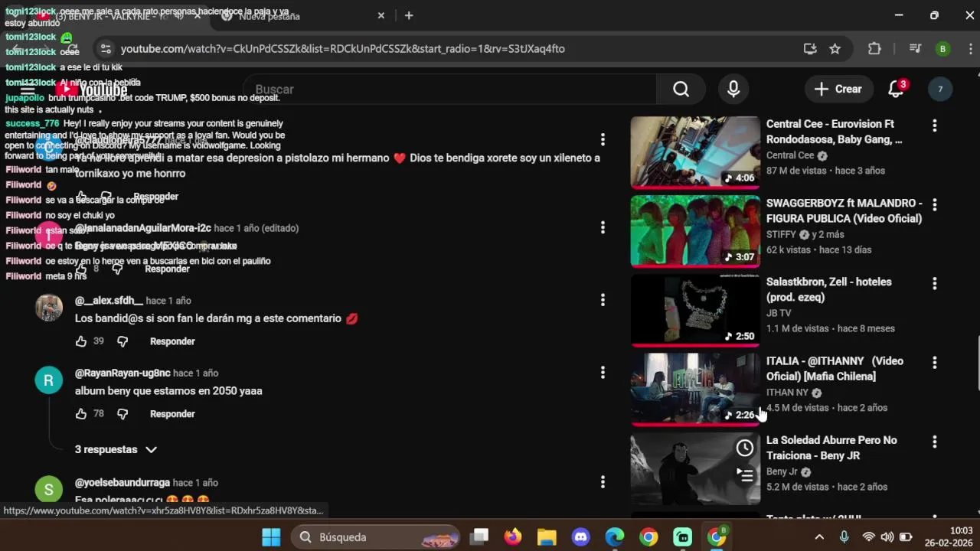Add La Soledad Aburre to Watch later

tap(744, 448)
